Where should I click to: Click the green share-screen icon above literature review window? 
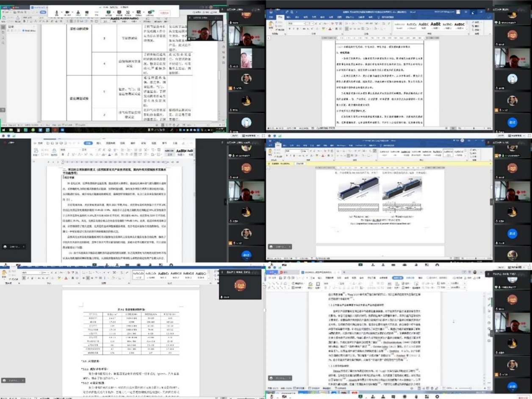tap(360, 265)
